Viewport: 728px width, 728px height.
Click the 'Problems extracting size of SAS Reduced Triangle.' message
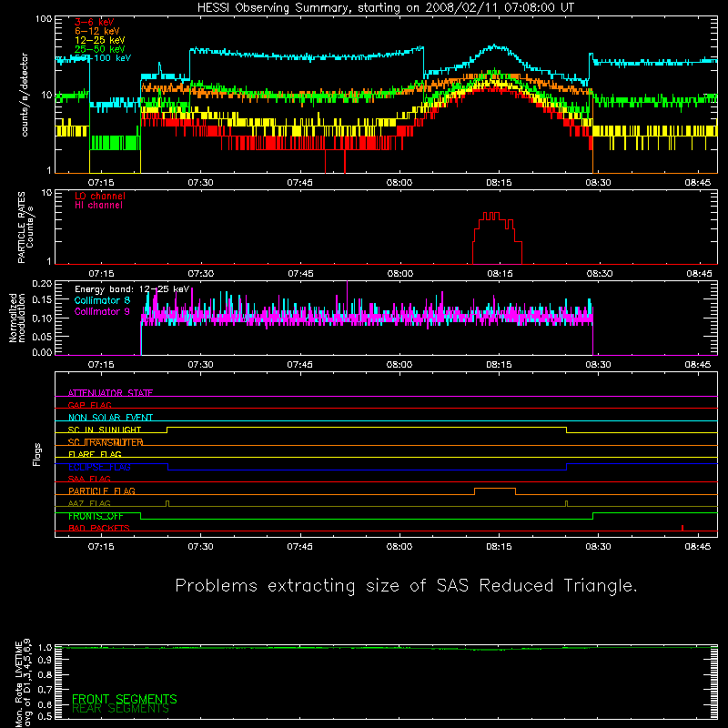click(406, 585)
